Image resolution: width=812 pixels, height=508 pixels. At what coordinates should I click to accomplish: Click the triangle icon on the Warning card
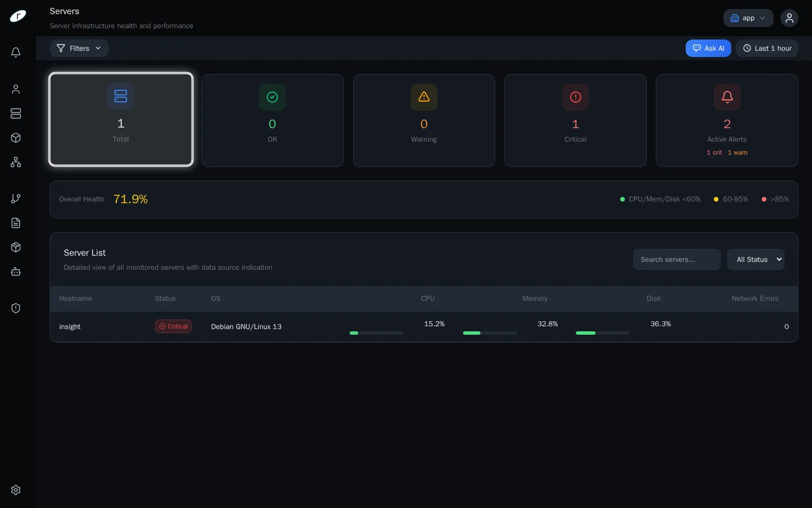[x=424, y=97]
